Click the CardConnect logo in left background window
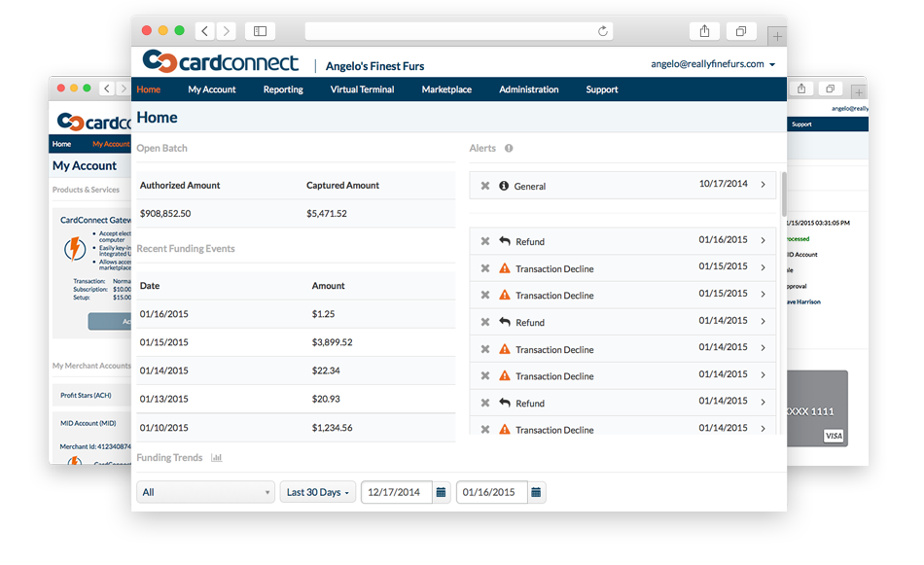The image size is (924, 565). tap(94, 122)
